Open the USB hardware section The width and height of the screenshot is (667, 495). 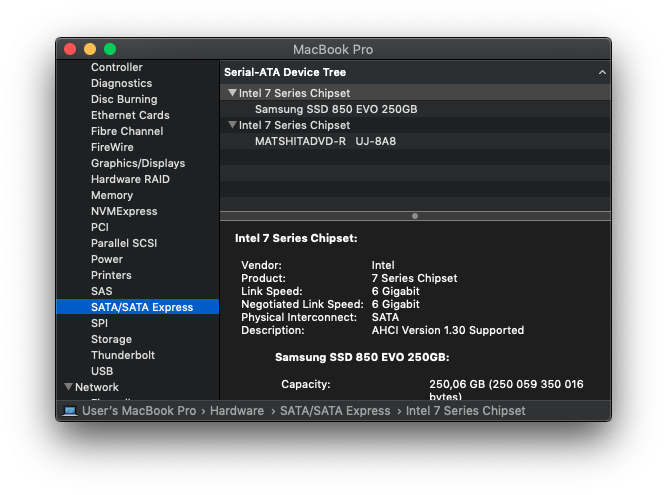[x=102, y=371]
